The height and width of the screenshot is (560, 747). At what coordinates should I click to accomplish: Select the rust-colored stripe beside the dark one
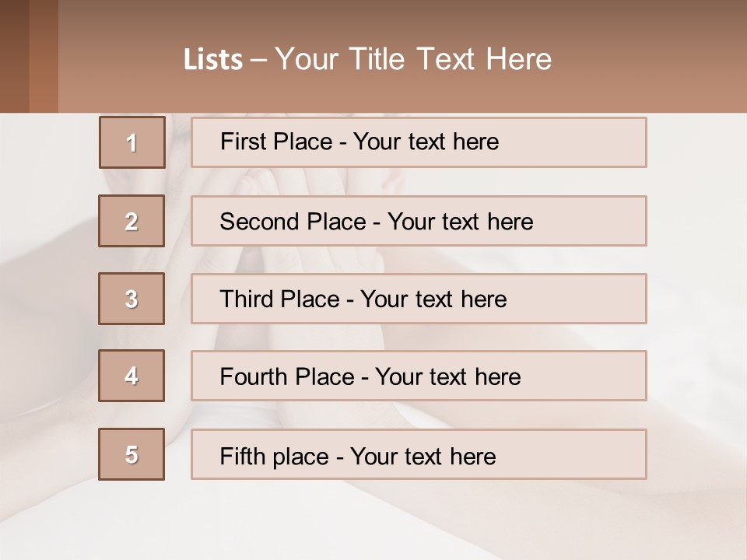pos(44,56)
